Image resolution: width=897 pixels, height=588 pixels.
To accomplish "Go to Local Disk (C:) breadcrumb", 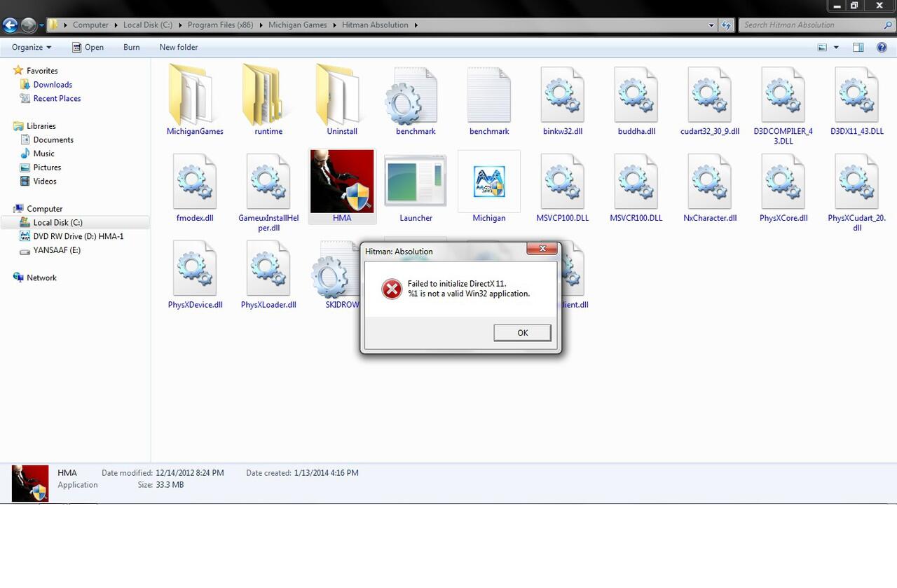I will [147, 25].
